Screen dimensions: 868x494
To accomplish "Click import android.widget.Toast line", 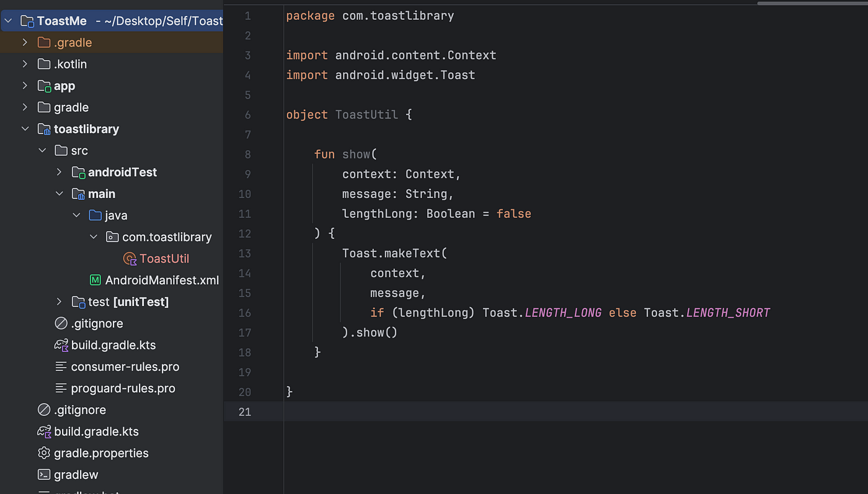I will [381, 75].
